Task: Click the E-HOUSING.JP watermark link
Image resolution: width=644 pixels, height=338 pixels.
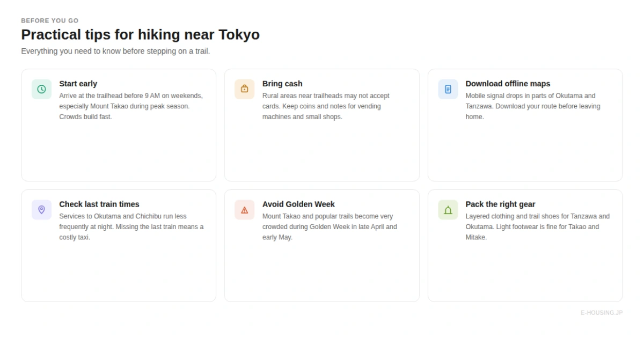Action: (601, 313)
